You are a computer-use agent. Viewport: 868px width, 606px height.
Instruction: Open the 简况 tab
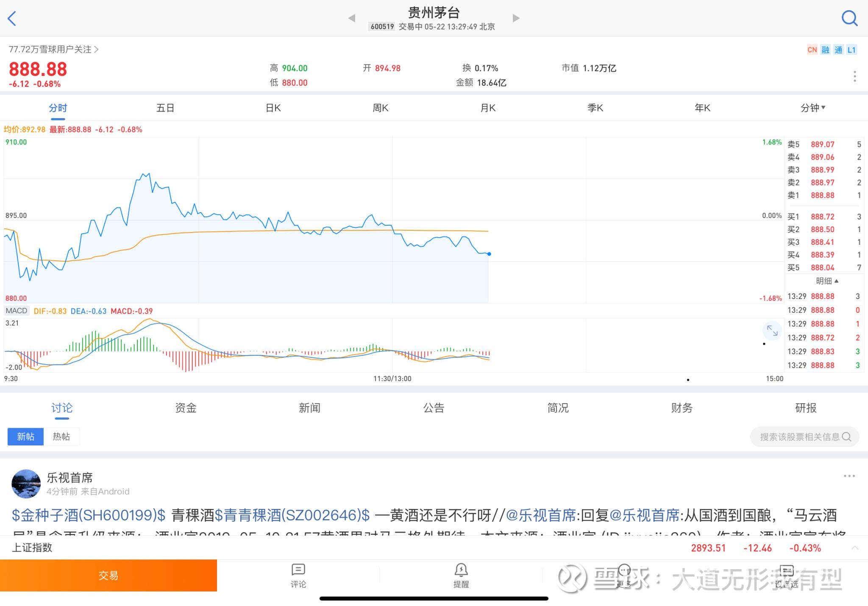click(558, 408)
